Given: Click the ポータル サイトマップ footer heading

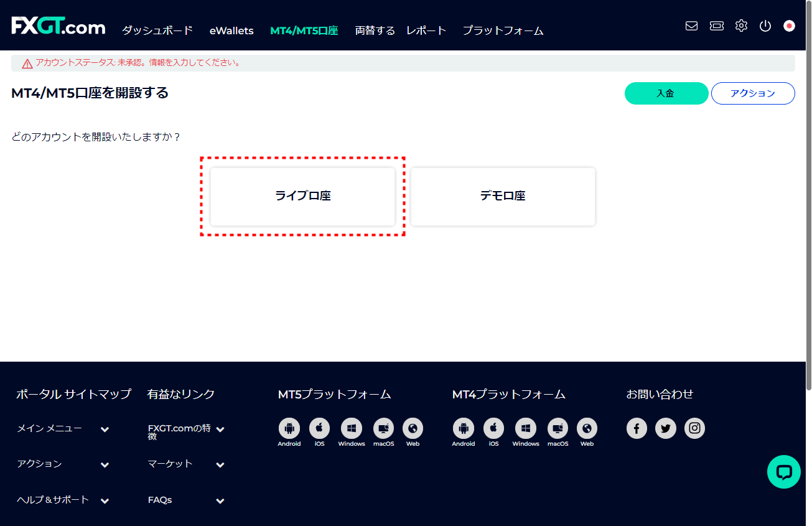Looking at the screenshot, I should [73, 394].
